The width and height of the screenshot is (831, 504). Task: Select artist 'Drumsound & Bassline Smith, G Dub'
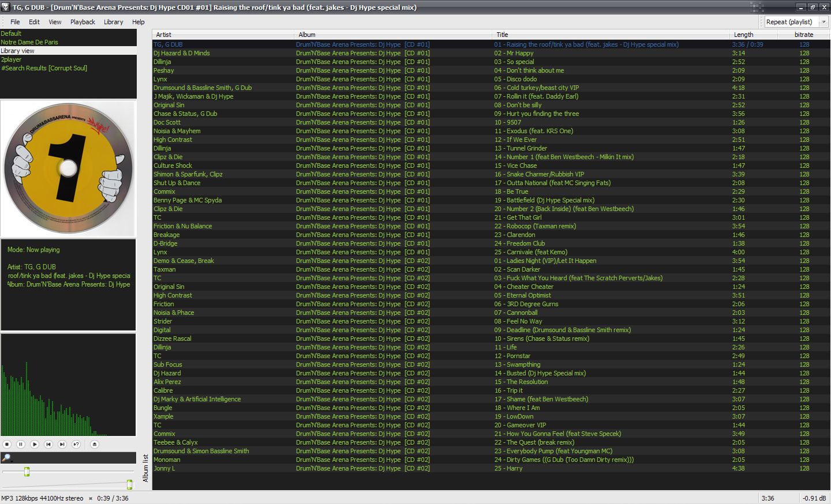coord(203,88)
